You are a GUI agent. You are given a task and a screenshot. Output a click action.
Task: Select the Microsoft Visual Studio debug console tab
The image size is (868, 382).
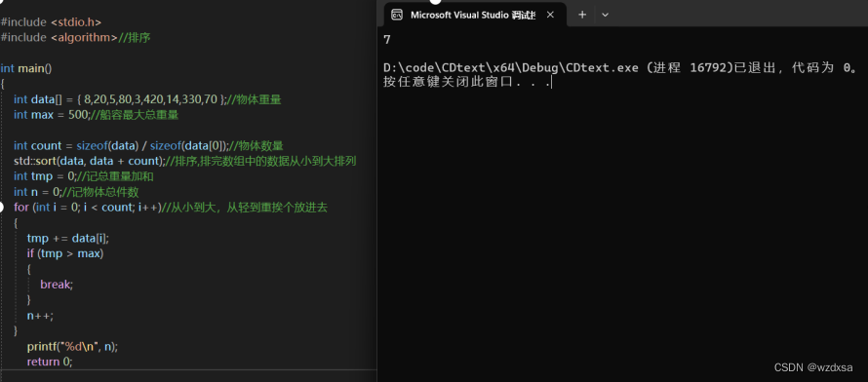475,15
